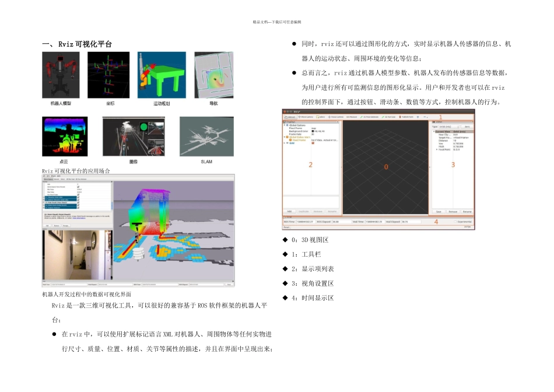The image size is (554, 392).
Task: Click the SLAM map thumbnail
Action: click(x=206, y=136)
